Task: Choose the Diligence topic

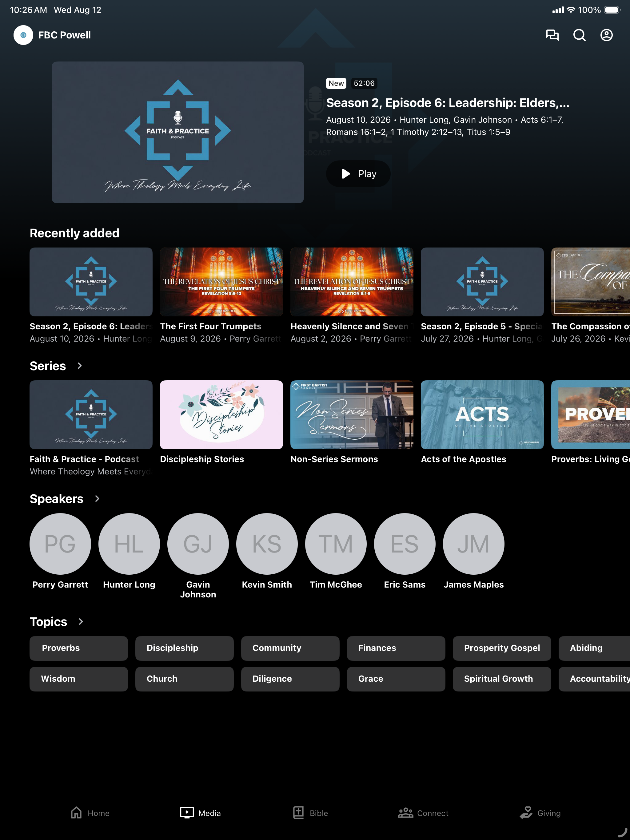Action: tap(290, 679)
